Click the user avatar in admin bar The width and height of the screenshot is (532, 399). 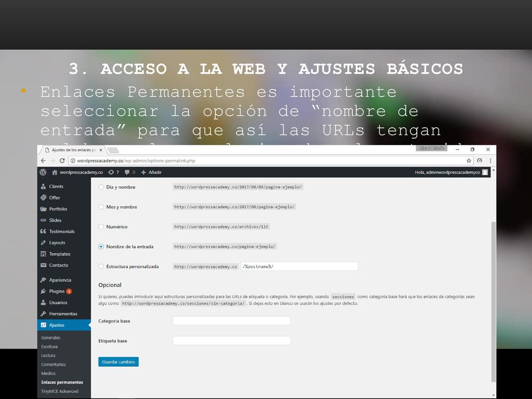tap(485, 172)
